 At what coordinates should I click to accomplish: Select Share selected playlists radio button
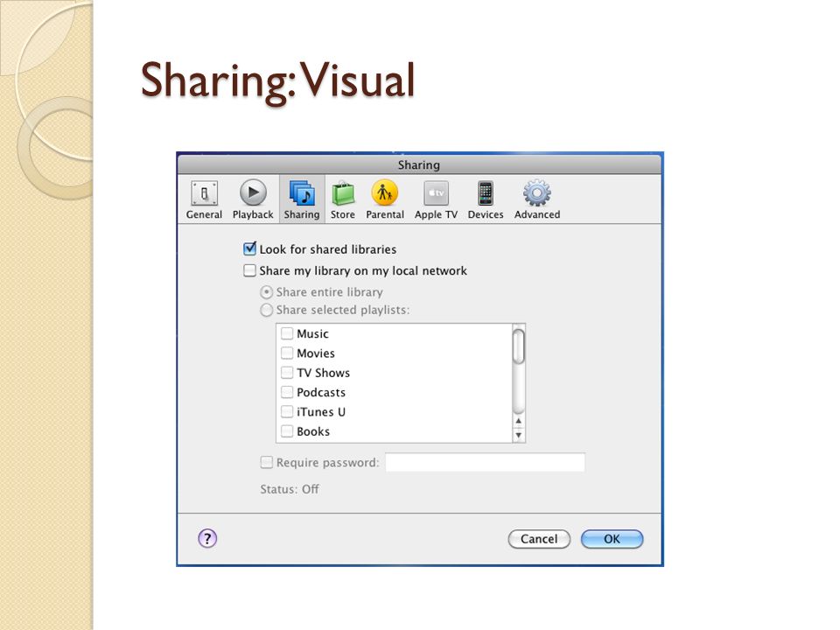point(266,310)
